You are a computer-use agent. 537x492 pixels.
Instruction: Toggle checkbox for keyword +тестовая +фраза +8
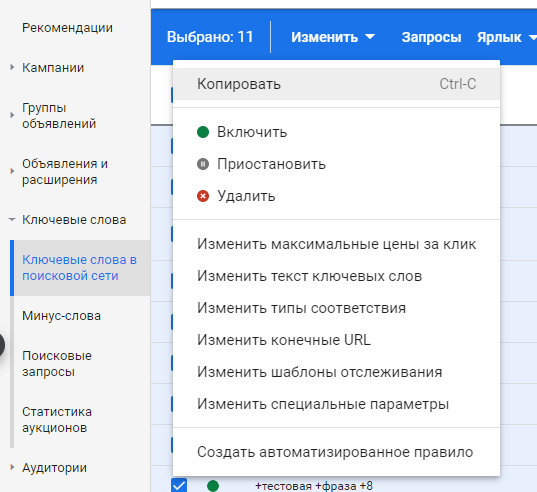179,485
